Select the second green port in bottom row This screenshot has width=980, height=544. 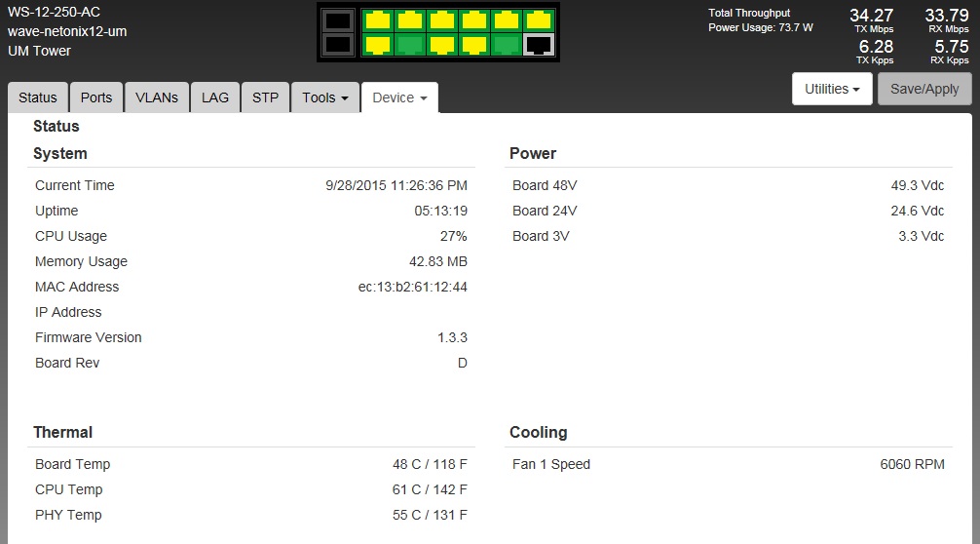coord(505,45)
